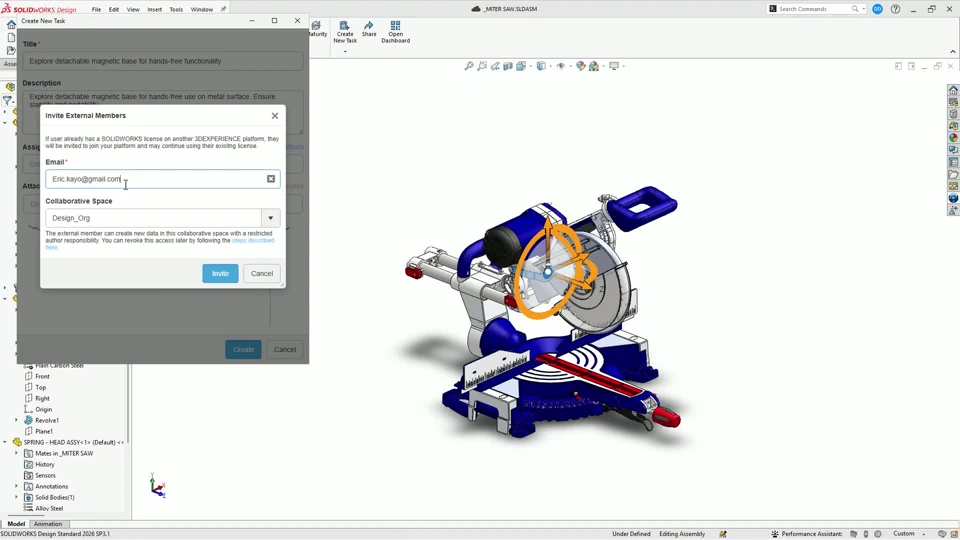
Task: Select the Sensors item in tree
Action: [x=45, y=476]
